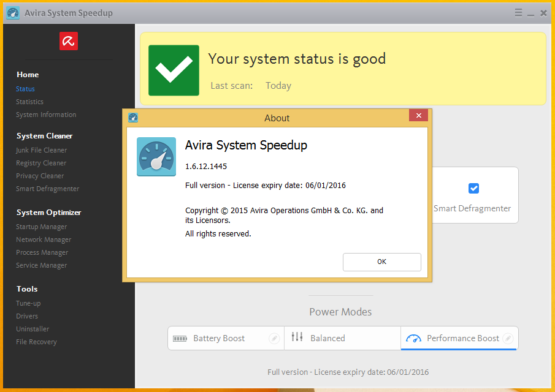Open Service Manager
Screen dimensions: 555x392
42,265
